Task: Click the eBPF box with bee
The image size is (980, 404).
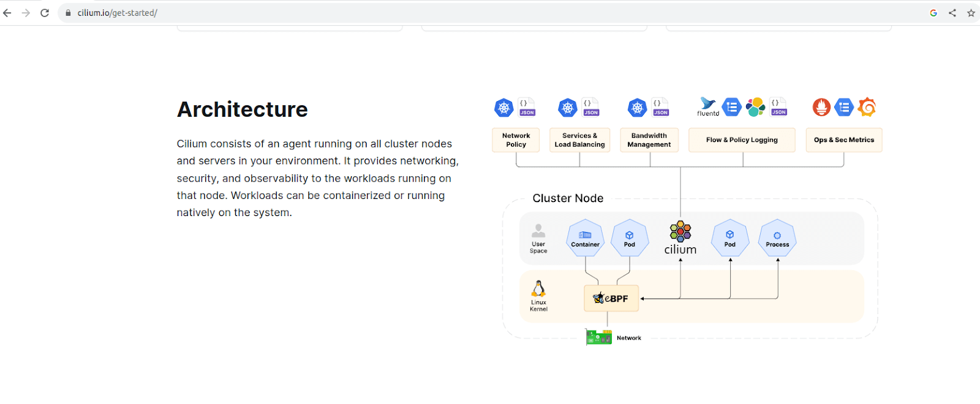Action: (x=611, y=298)
